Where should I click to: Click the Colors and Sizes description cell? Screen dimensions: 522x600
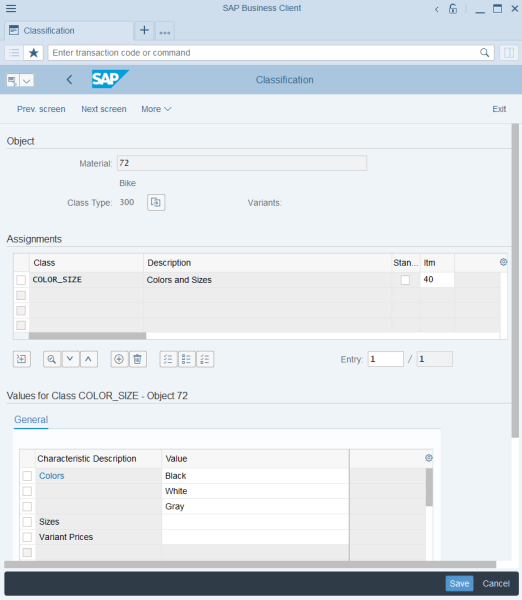pyautogui.click(x=268, y=280)
